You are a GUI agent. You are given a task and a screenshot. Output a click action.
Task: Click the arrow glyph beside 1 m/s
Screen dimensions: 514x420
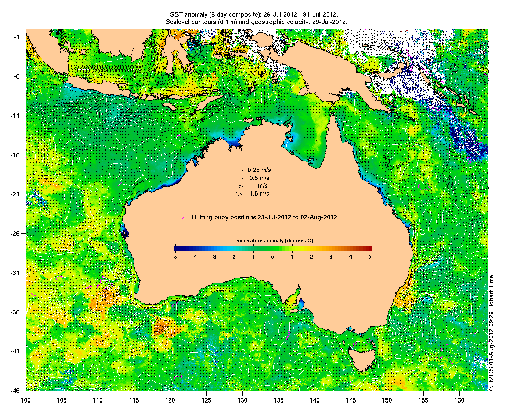pos(241,186)
